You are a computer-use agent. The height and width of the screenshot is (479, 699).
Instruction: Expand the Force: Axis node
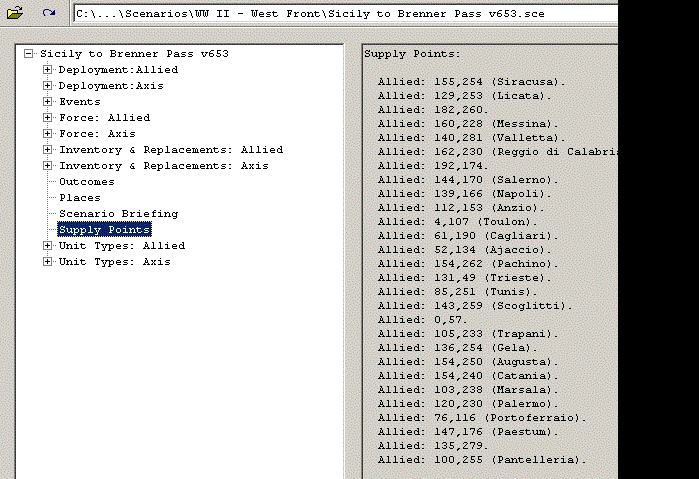pos(47,134)
